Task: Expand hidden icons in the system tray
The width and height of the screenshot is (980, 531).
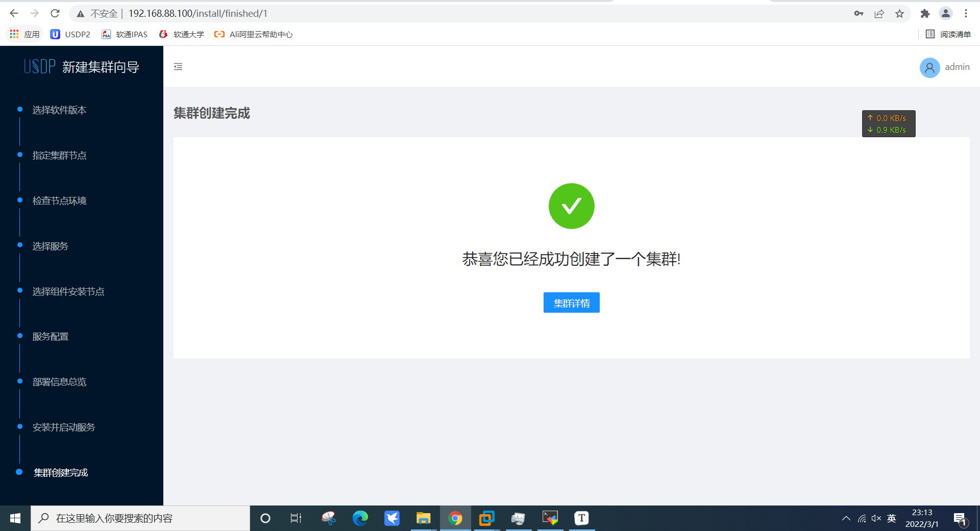Action: pos(846,518)
